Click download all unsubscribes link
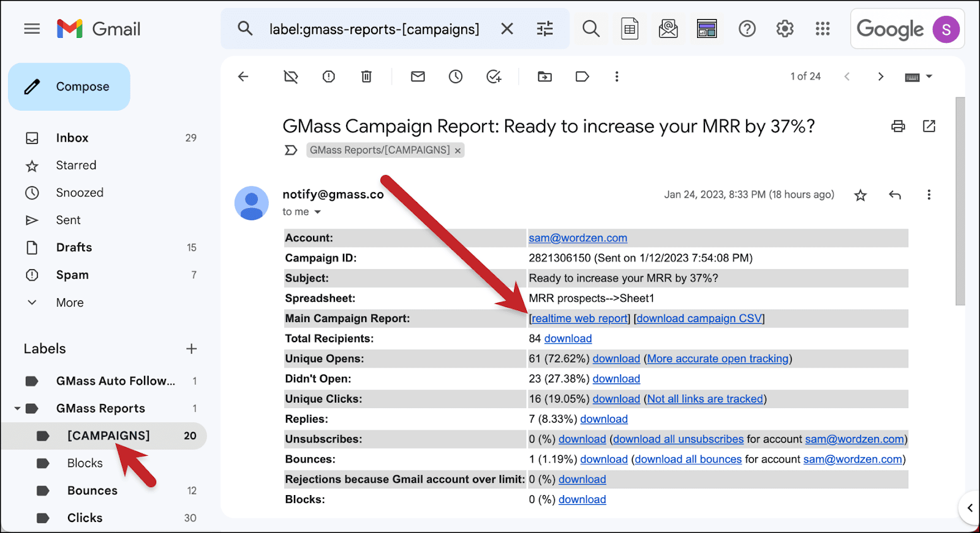980x533 pixels. (x=678, y=439)
